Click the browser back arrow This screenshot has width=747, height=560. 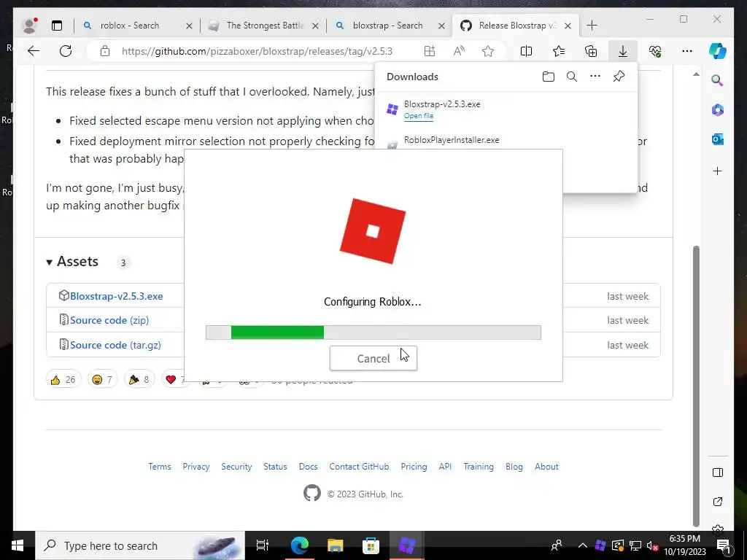click(x=34, y=51)
